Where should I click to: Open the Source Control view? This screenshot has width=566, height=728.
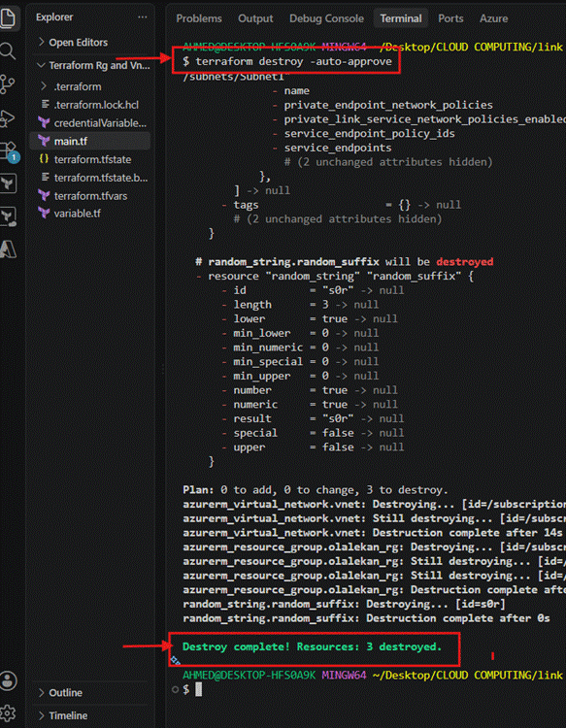8,84
